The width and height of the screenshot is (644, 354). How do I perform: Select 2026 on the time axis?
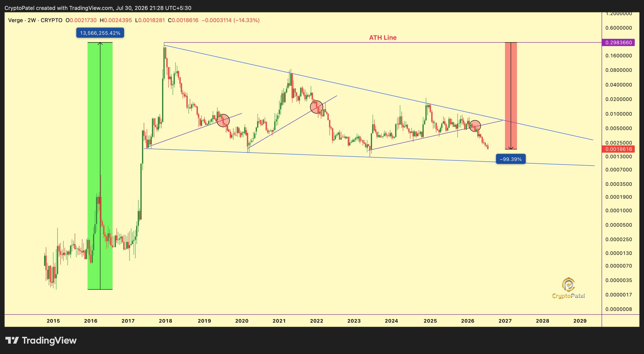(x=468, y=321)
